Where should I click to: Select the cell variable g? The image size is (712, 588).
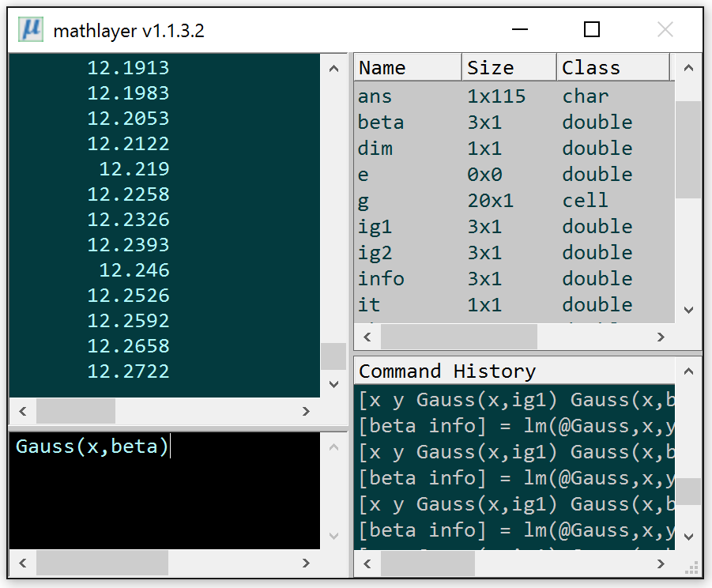pyautogui.click(x=364, y=201)
